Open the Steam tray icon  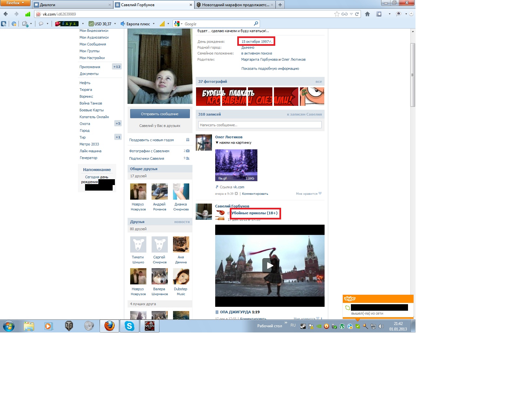point(303,327)
